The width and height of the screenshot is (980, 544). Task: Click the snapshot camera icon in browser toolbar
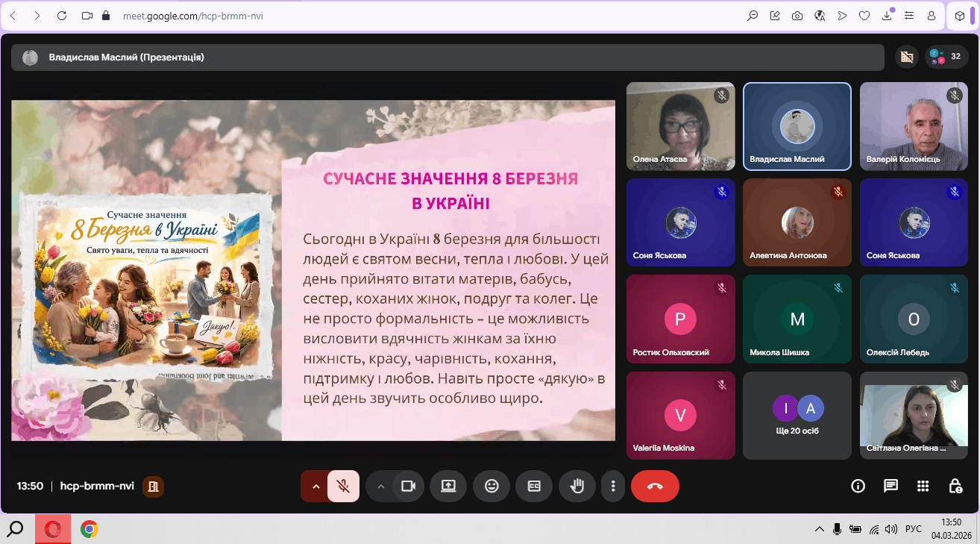[x=797, y=16]
